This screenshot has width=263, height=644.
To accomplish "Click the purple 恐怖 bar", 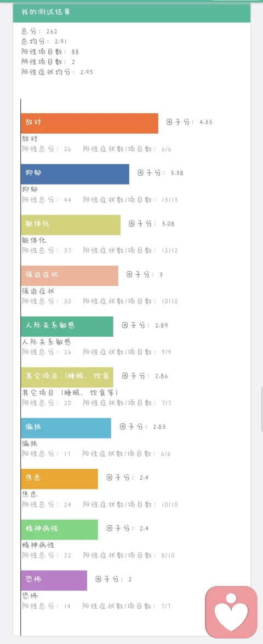I will coord(54,580).
